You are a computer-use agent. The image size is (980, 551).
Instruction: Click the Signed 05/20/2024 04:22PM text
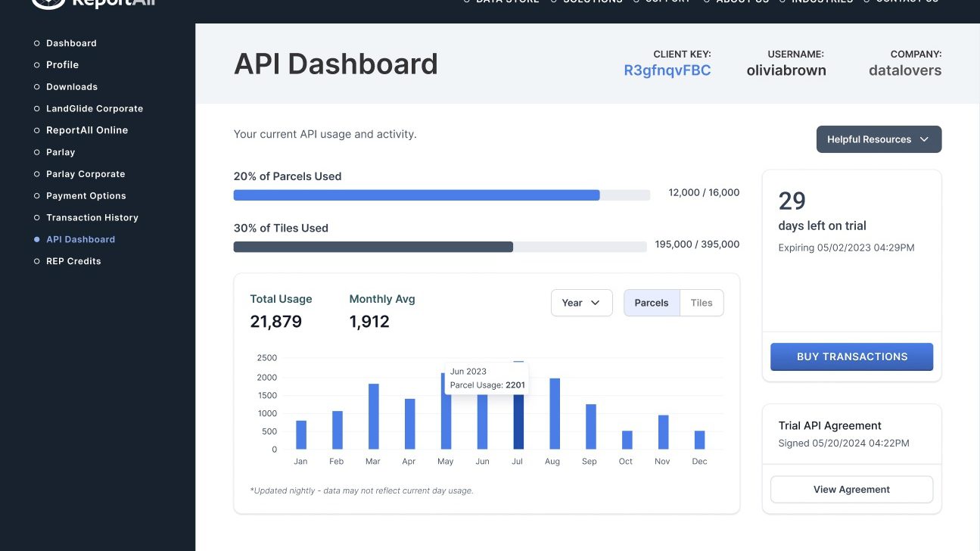pos(844,443)
